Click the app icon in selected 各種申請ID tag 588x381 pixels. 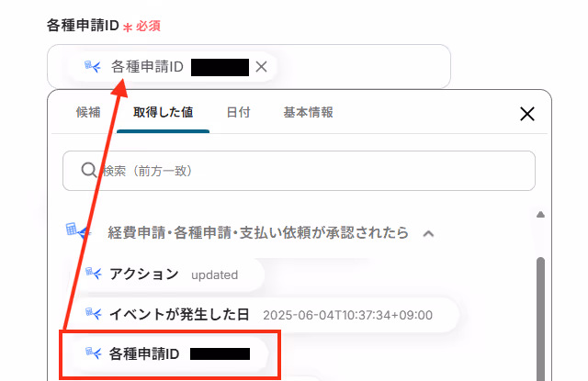pyautogui.click(x=92, y=66)
